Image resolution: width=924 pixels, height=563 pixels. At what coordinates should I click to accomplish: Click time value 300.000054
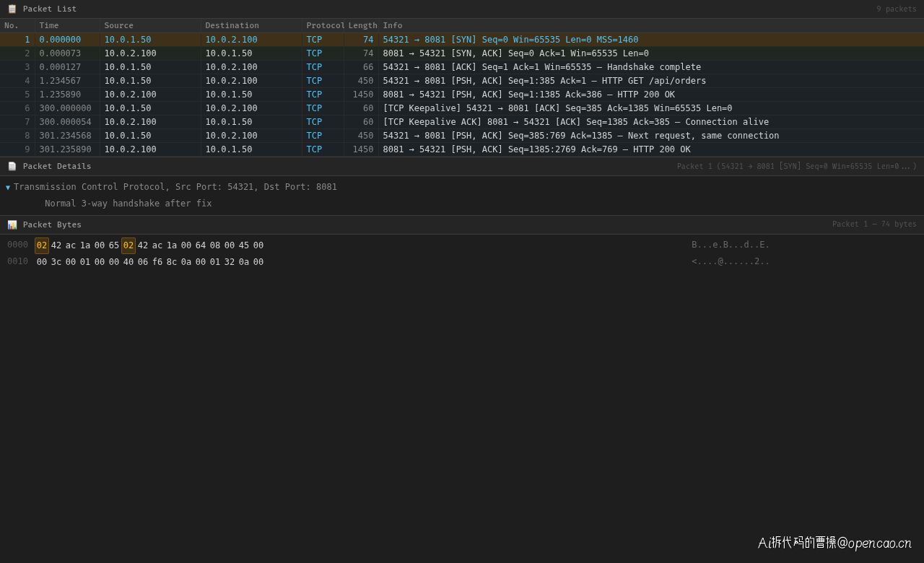tap(65, 122)
